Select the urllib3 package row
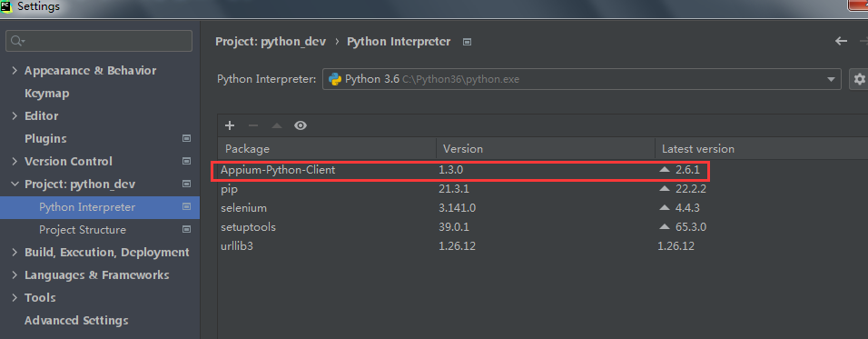Viewport: 868px width, 339px height. click(543, 245)
